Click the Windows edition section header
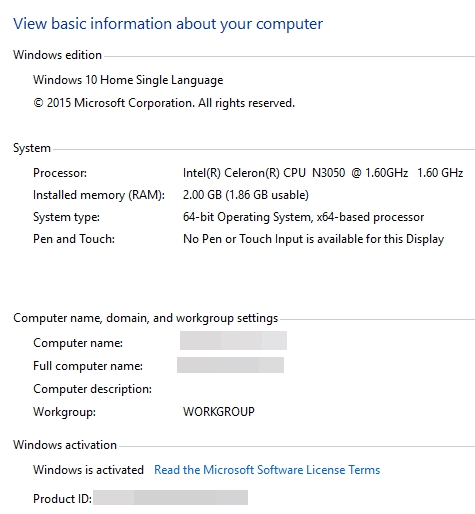Image resolution: width=475 pixels, height=514 pixels. coord(57,55)
